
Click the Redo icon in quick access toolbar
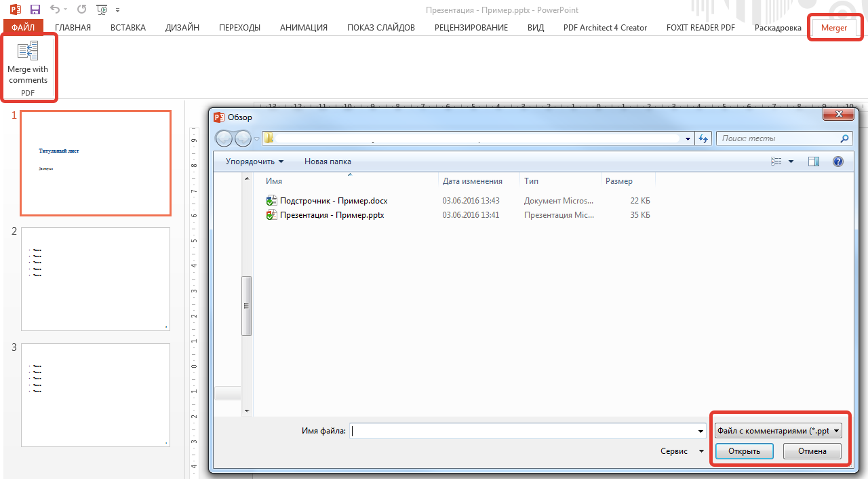(81, 9)
